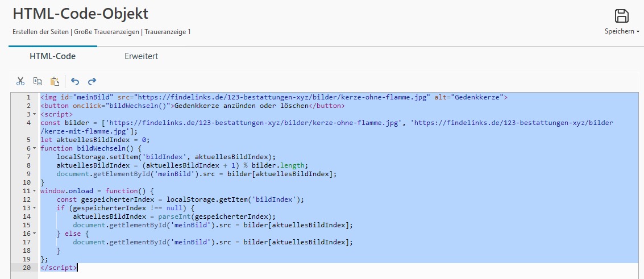
Task: Click the Copy icon in editor toolbar
Action: coord(38,81)
